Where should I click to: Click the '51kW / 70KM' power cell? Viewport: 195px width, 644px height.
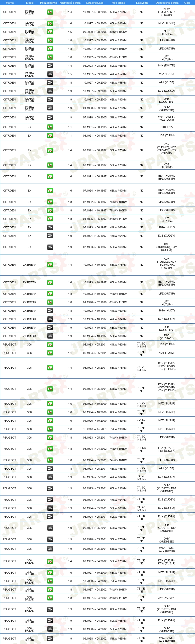coord(118,117)
